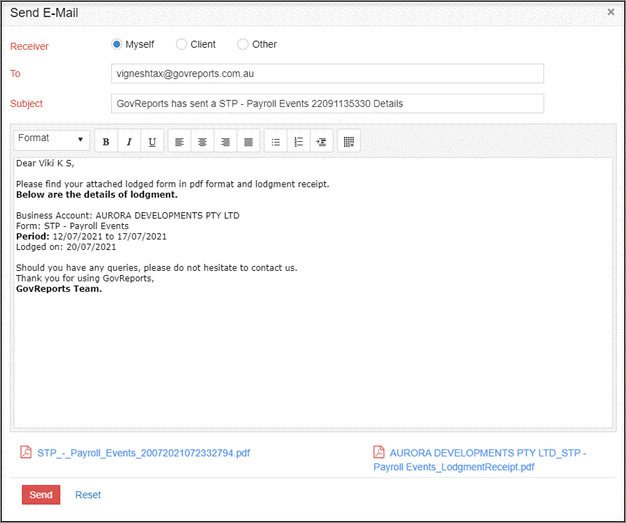Select the Myself receiver option
The height and width of the screenshot is (523, 626).
(117, 44)
